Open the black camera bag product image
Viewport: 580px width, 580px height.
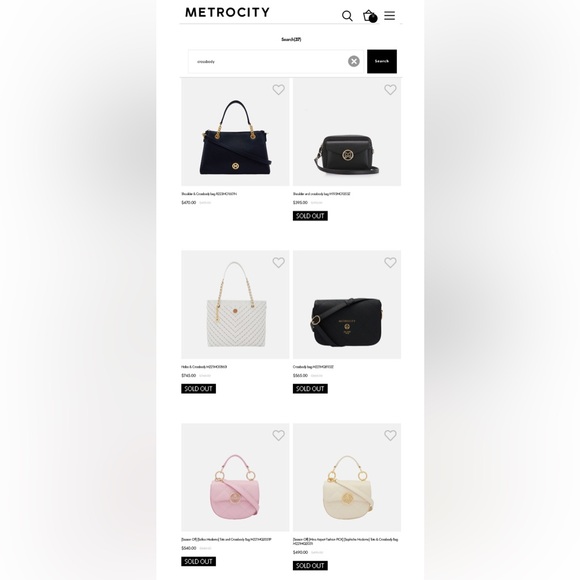click(x=347, y=132)
